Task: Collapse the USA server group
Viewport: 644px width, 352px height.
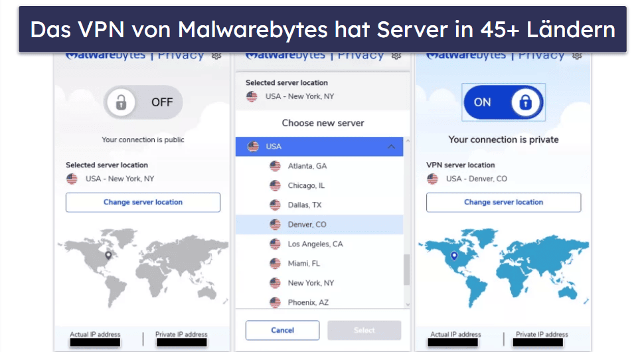Action: tap(392, 147)
